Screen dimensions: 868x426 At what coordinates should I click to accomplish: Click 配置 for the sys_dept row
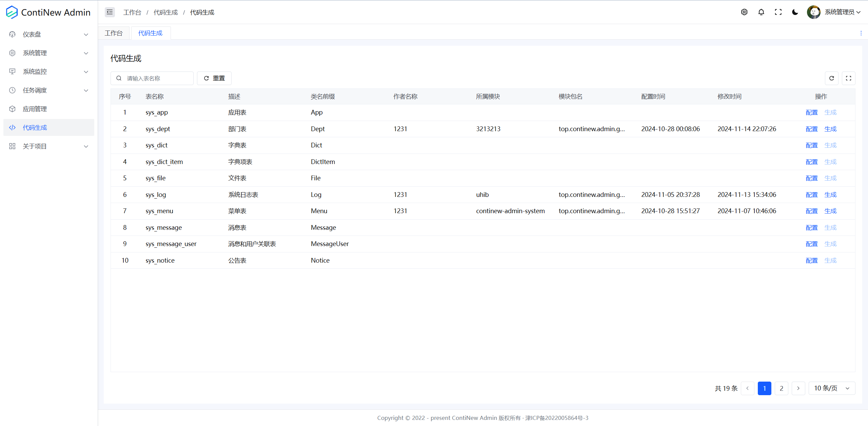(x=811, y=129)
